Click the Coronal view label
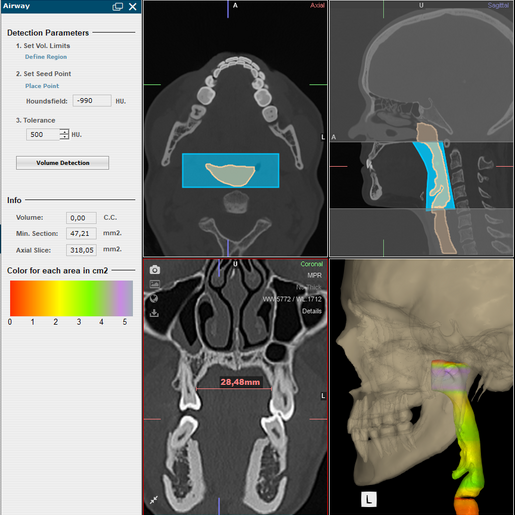515x515 pixels. 312,264
